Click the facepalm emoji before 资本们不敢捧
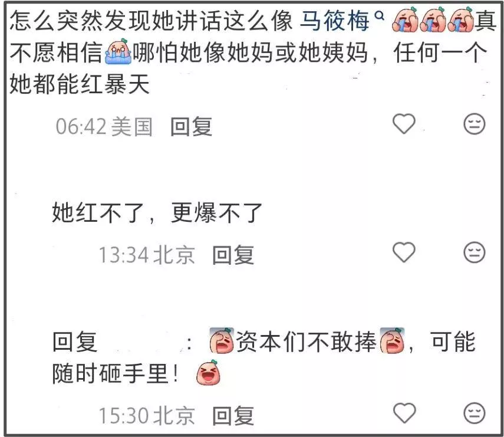Screen dimensions: 504x437 click(222, 341)
